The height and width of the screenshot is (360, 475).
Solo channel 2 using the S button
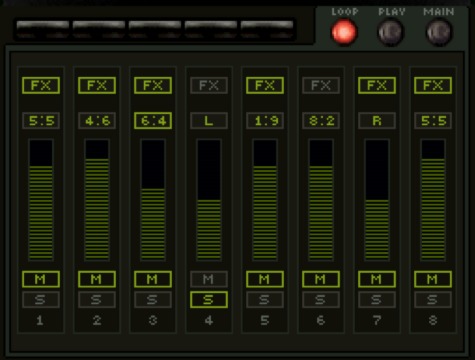coord(97,300)
